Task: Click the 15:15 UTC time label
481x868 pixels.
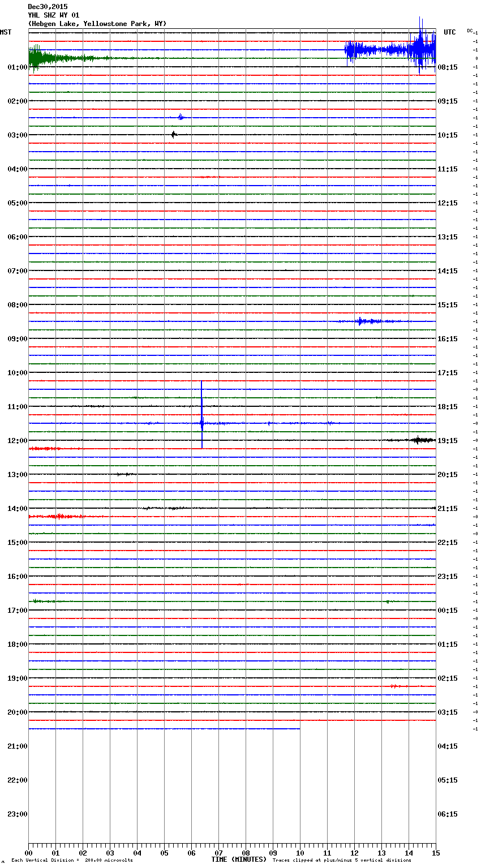Action: [x=448, y=305]
